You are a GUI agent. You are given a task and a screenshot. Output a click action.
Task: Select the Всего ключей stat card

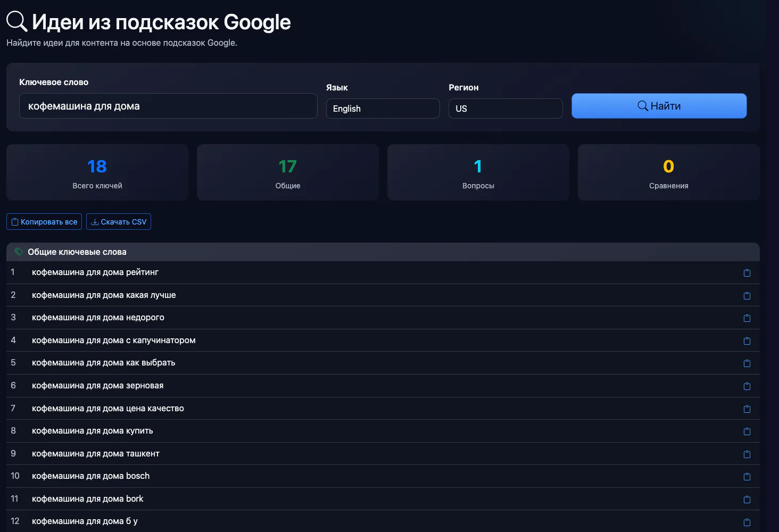click(97, 172)
